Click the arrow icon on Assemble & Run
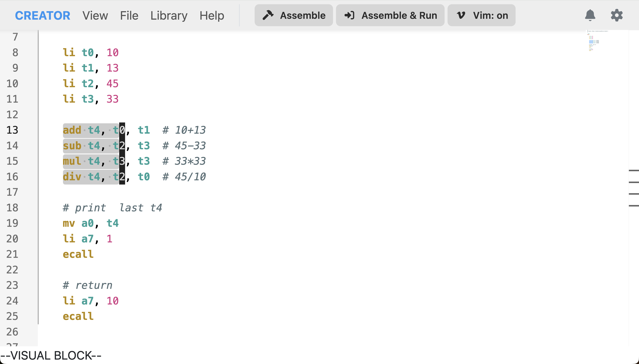This screenshot has height=364, width=639. (x=350, y=15)
